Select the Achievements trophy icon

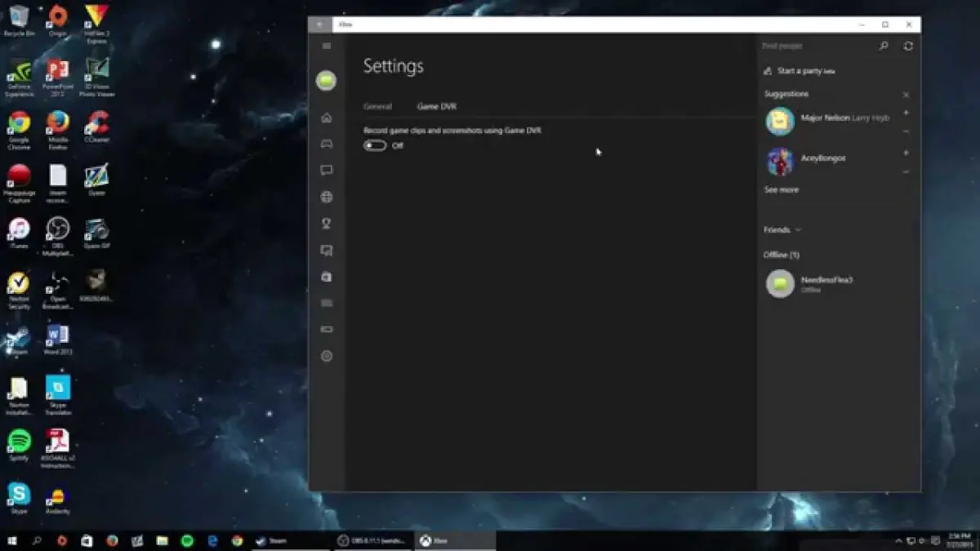click(x=327, y=222)
